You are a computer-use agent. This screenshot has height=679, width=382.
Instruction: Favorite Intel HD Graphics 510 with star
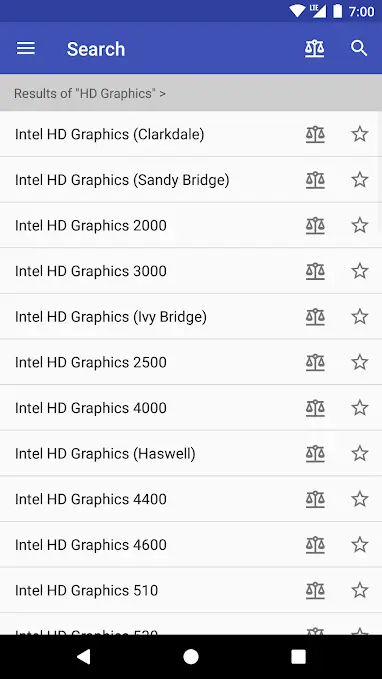click(x=359, y=590)
